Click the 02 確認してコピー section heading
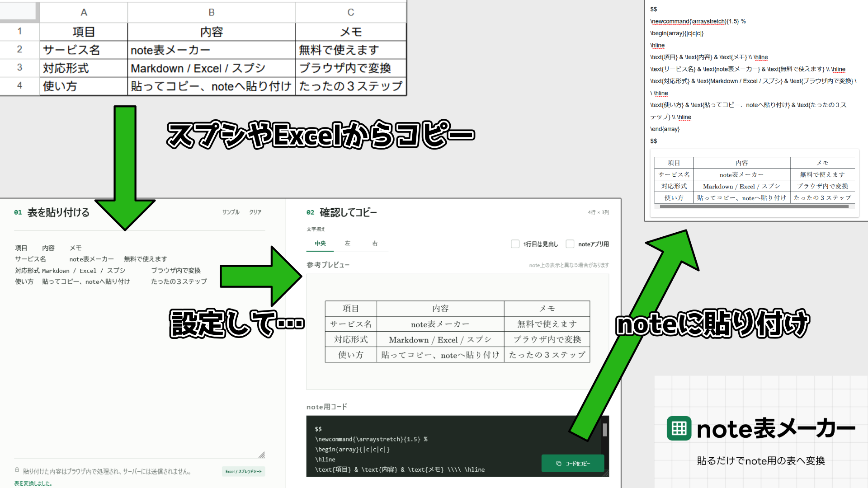The image size is (868, 488). [x=342, y=212]
